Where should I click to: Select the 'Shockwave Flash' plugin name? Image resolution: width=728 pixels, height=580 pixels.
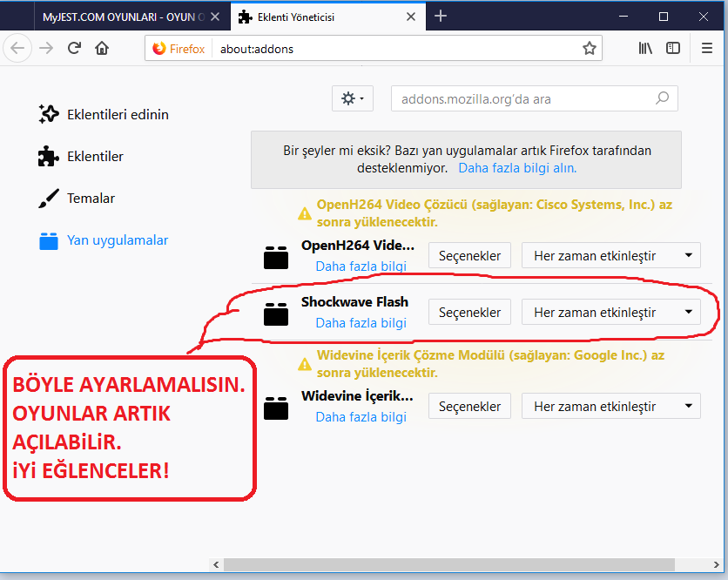[x=354, y=302]
